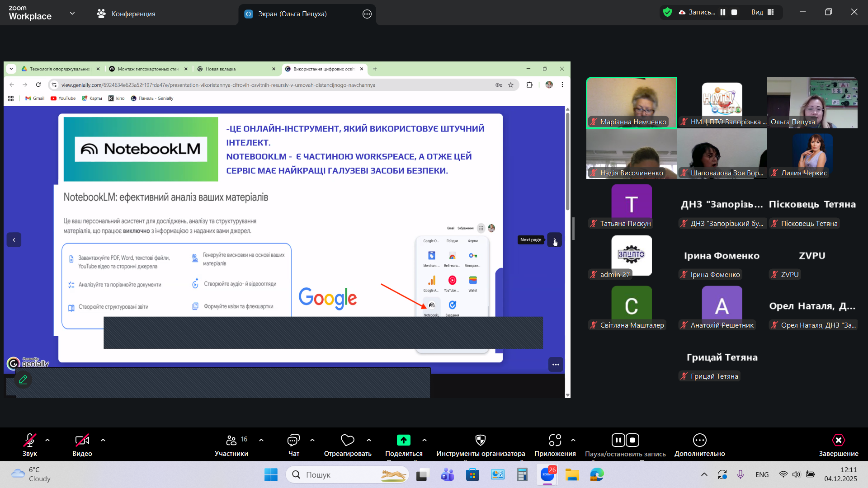
Task: Open a new browser tab with plus
Action: tap(375, 69)
